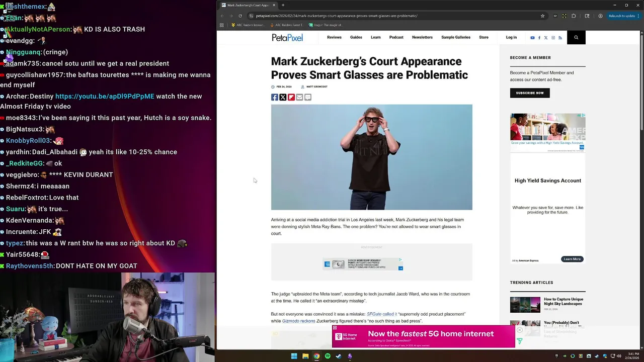Open the 'Gizmodo reckons' link
The width and height of the screenshot is (644, 362).
click(x=299, y=321)
